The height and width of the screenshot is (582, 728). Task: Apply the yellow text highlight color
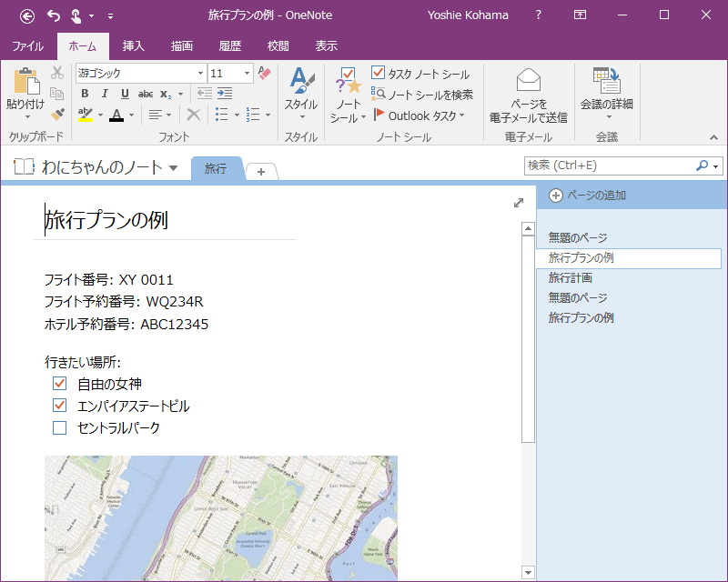click(x=85, y=115)
